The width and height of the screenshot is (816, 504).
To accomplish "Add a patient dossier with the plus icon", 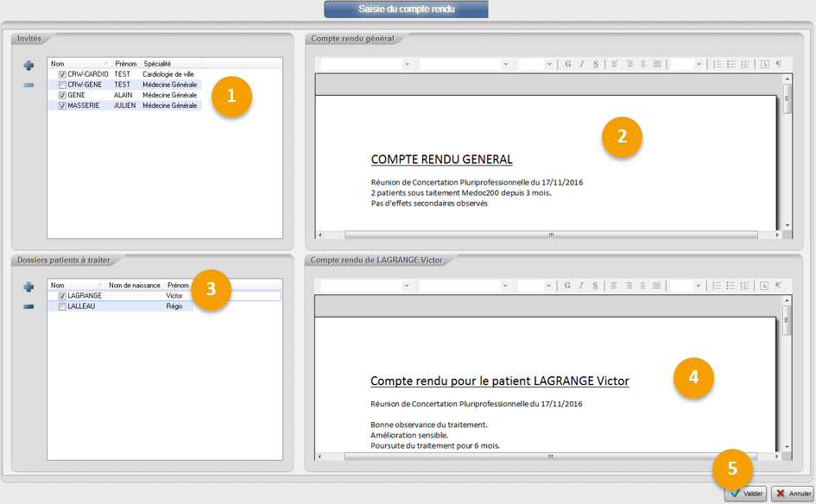I will click(28, 287).
